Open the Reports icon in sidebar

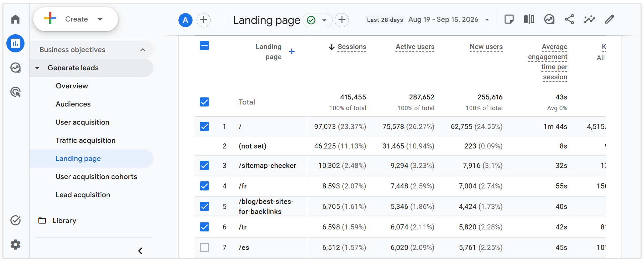pos(15,43)
